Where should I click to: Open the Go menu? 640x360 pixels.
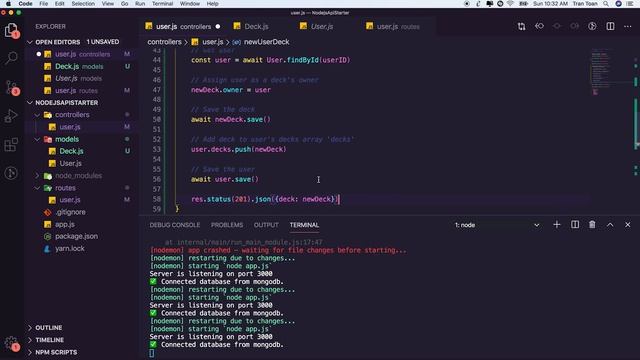pos(124,4)
